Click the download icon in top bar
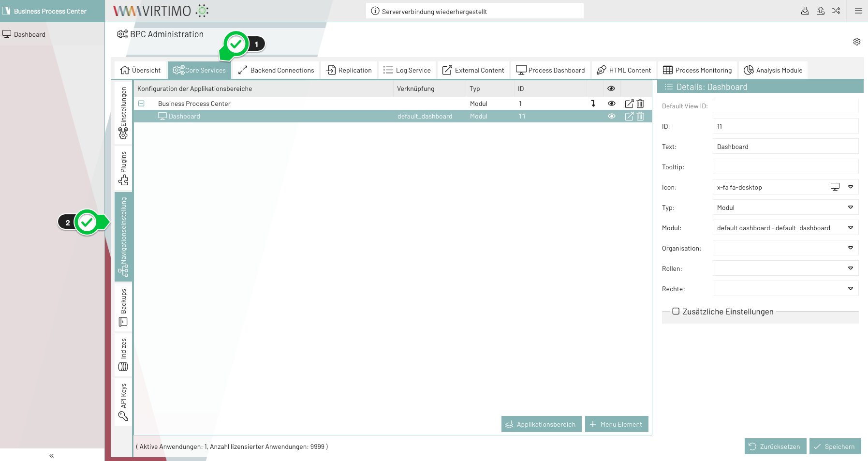The height and width of the screenshot is (461, 868). [805, 11]
